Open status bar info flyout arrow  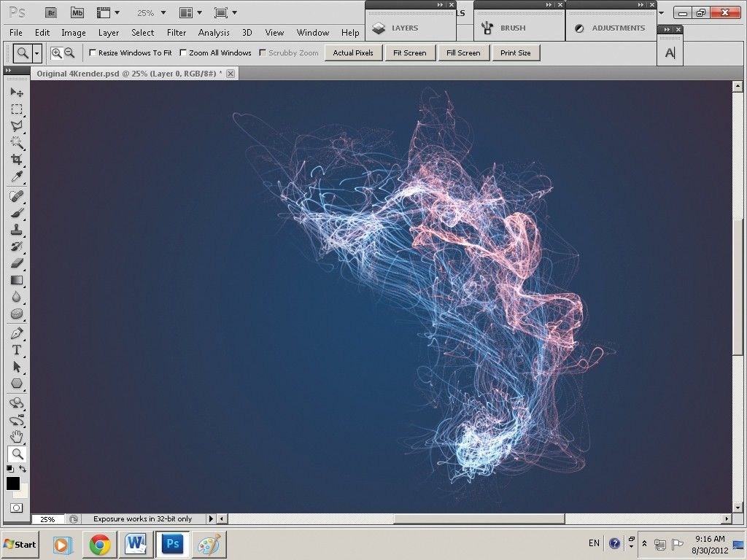click(211, 518)
